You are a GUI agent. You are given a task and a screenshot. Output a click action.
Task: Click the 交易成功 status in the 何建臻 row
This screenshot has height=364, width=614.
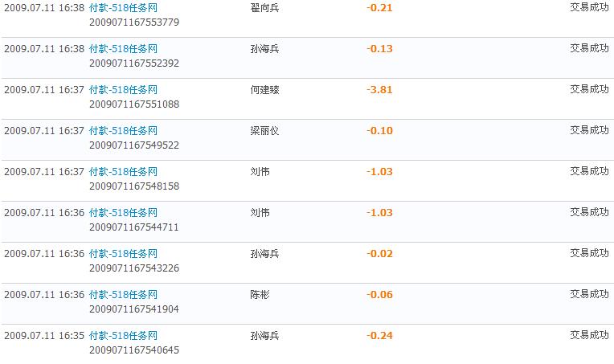tap(589, 90)
